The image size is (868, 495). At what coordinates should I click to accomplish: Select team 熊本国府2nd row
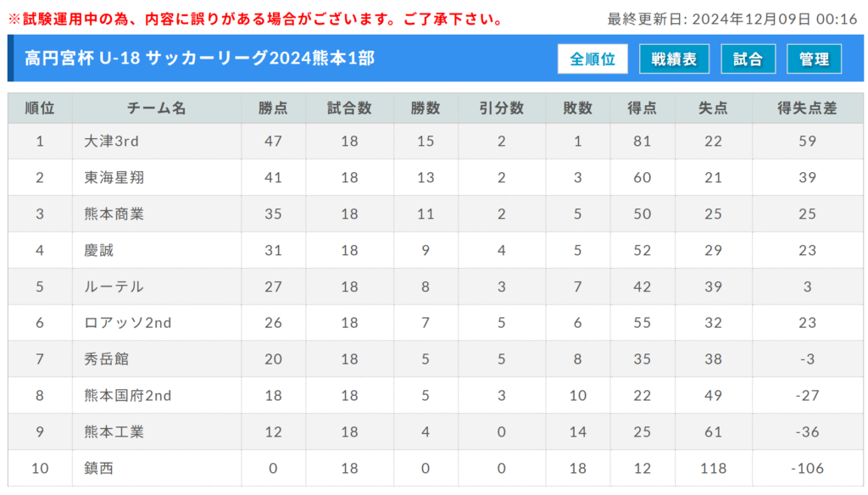436,395
